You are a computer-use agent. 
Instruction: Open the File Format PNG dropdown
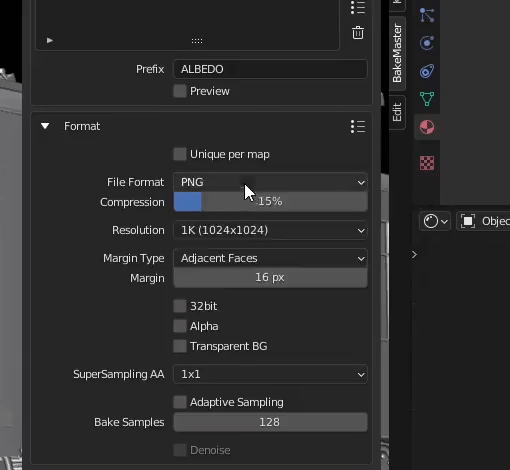[x=270, y=182]
